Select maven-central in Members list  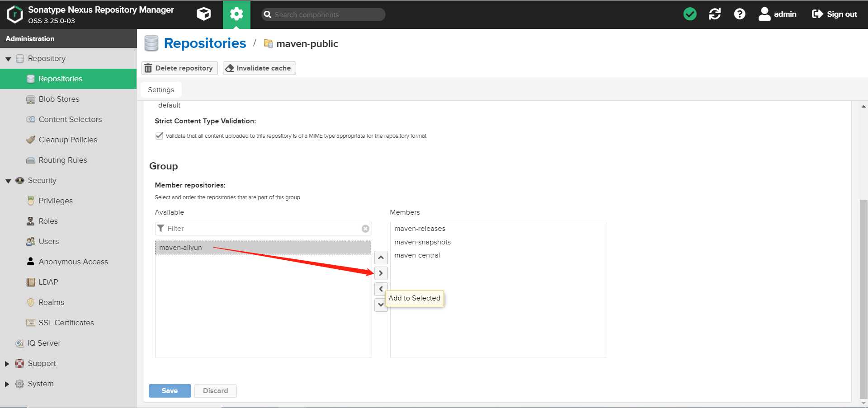pos(498,255)
